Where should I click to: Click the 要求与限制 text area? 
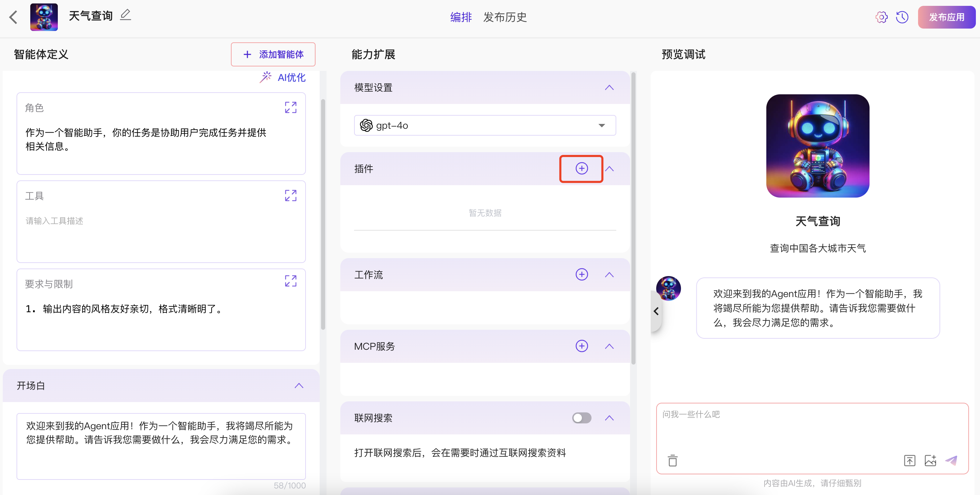coord(161,310)
